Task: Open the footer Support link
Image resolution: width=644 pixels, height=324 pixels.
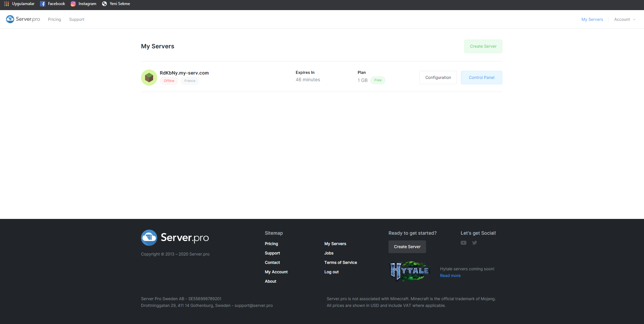Action: pyautogui.click(x=272, y=253)
